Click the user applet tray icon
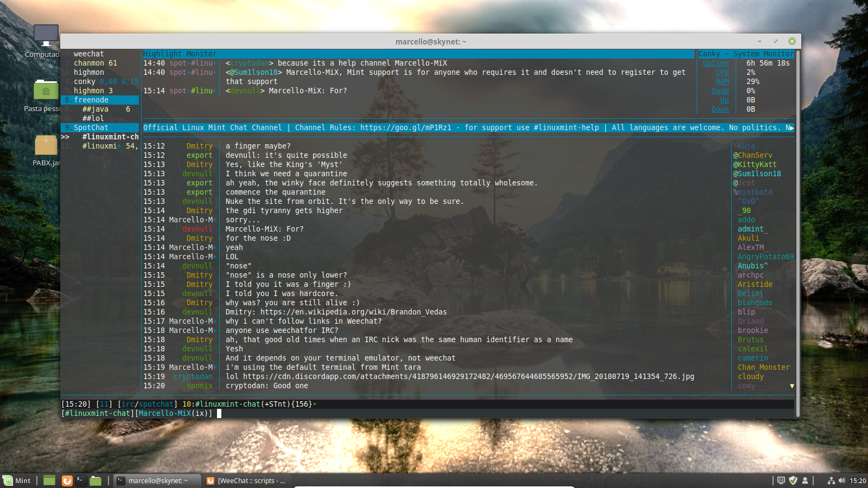The height and width of the screenshot is (488, 868). (x=805, y=480)
